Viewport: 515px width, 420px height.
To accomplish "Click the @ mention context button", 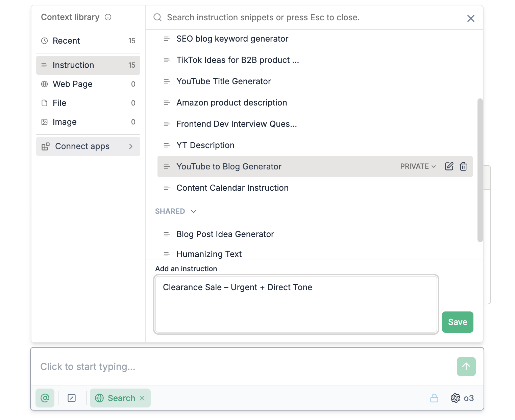I will coord(45,398).
